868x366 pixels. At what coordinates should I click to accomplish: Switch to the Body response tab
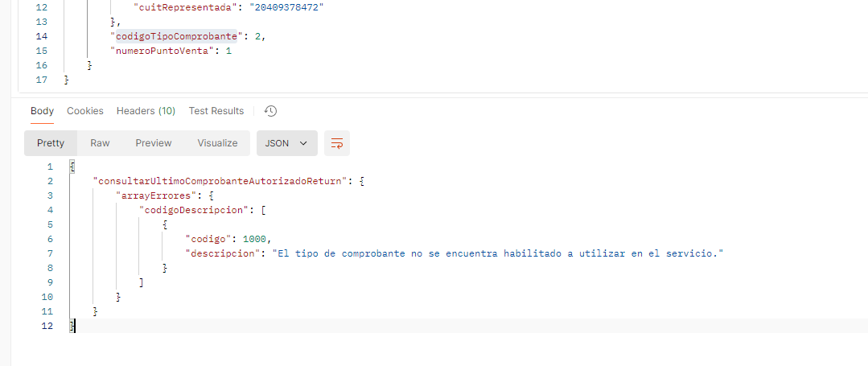click(x=42, y=111)
